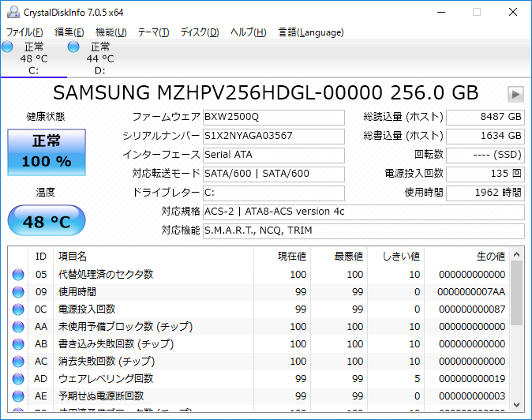Click status orb of row 05 代替処理済のセクタ数
This screenshot has width=532, height=420.
point(18,275)
